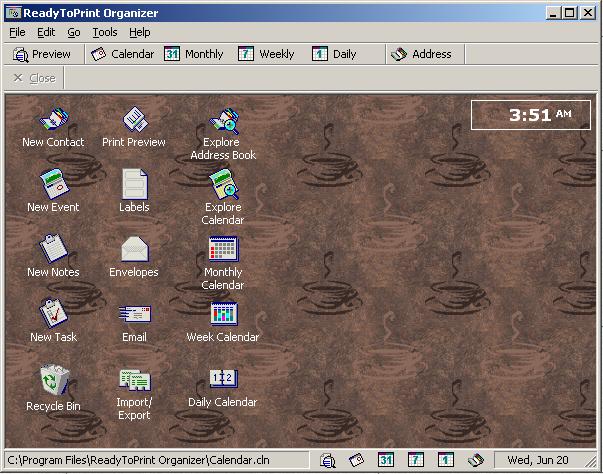Viewport: 603px width, 474px height.
Task: Open the Daily Calendar desktop icon
Action: (223, 388)
